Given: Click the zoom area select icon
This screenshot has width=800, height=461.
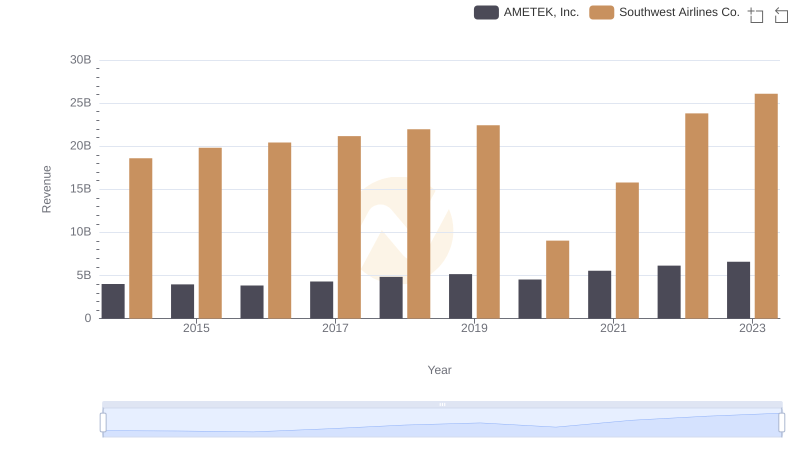Looking at the screenshot, I should [x=756, y=15].
